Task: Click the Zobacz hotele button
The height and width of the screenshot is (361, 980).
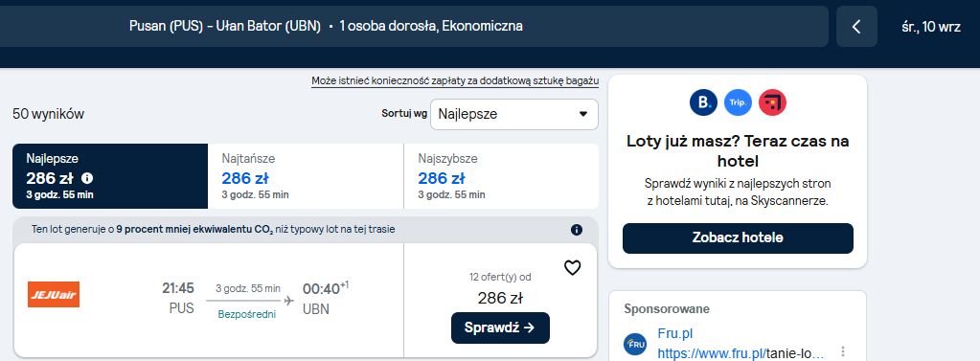Action: pos(738,238)
